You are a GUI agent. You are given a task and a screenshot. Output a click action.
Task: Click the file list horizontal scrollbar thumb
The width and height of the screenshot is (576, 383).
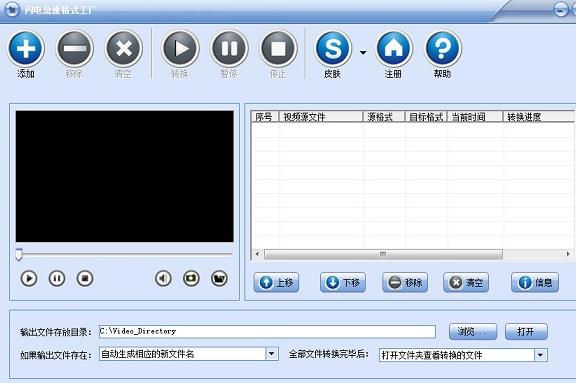click(x=383, y=254)
